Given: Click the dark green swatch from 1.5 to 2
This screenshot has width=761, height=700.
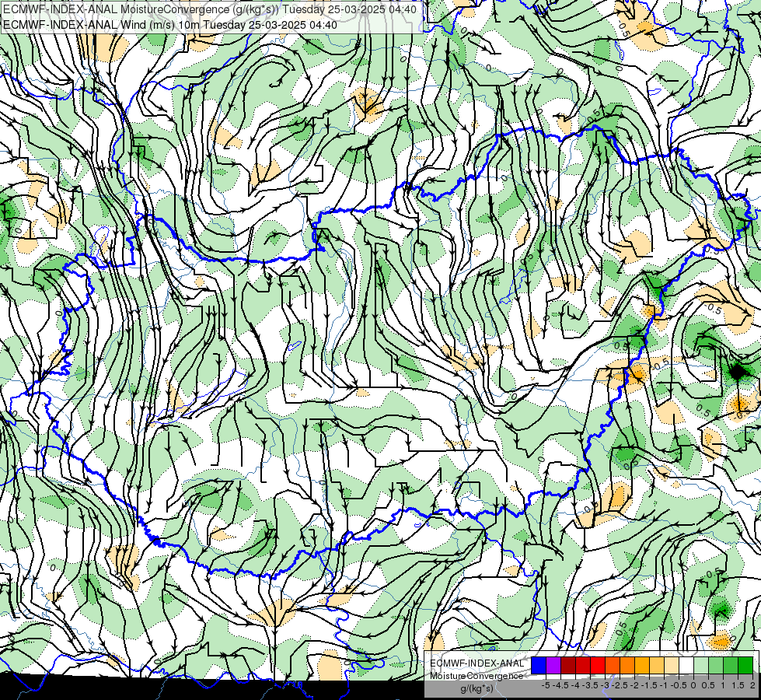Looking at the screenshot, I should pos(745,666).
